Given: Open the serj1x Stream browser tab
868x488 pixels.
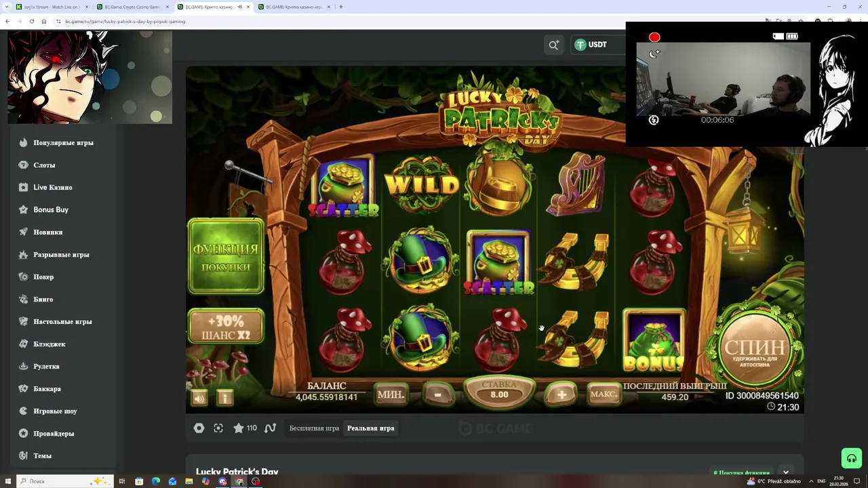Looking at the screenshot, I should point(52,7).
